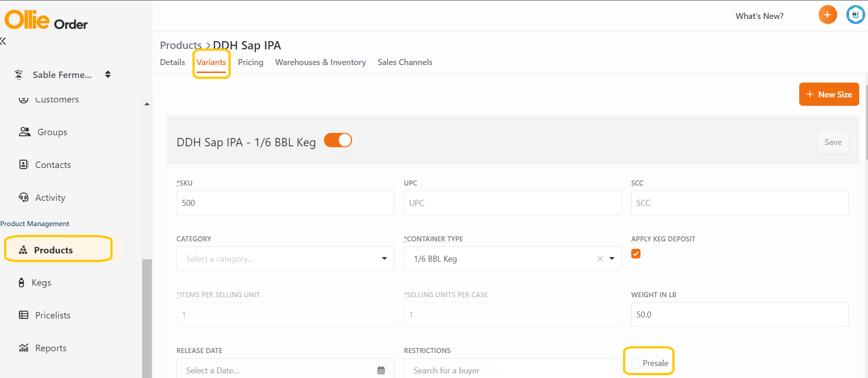
Task: Click the Ollie Order logo
Action: 46,20
